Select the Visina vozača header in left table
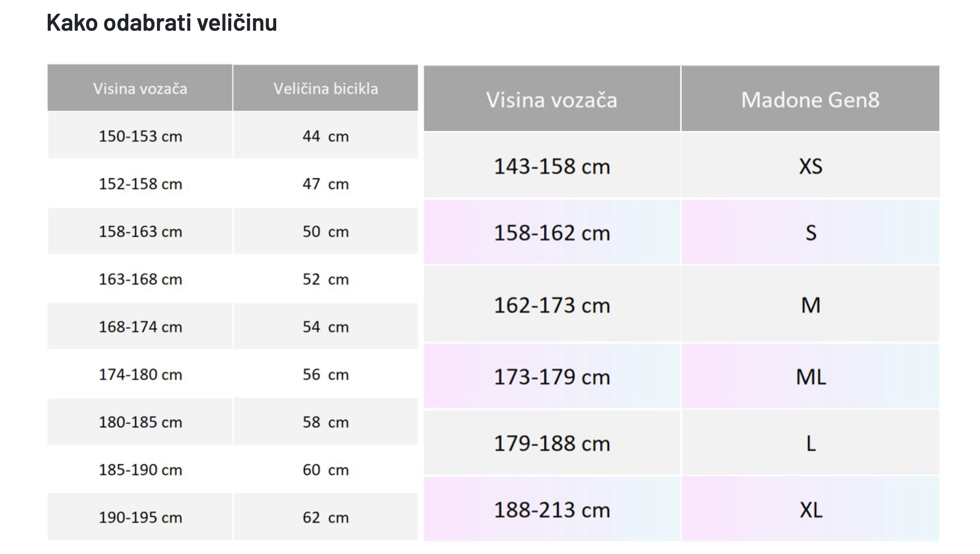 click(x=140, y=88)
